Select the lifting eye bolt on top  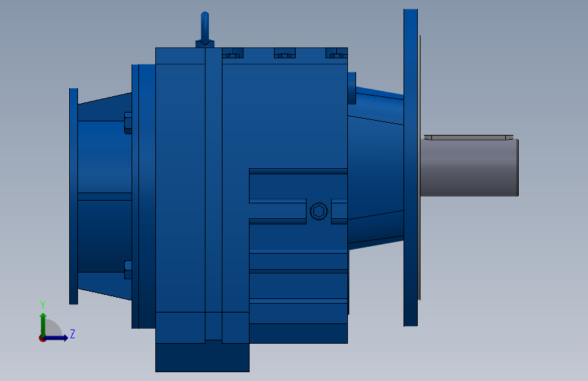click(205, 30)
